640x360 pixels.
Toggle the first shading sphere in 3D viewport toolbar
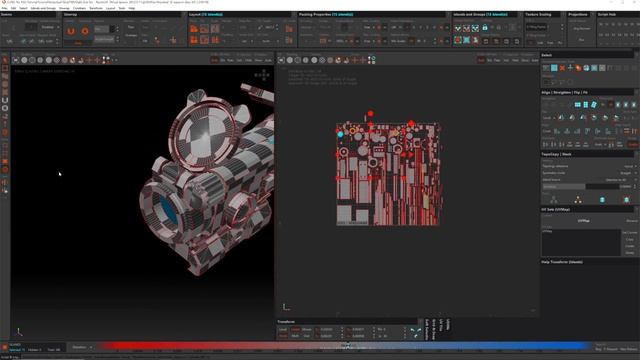pos(24,60)
